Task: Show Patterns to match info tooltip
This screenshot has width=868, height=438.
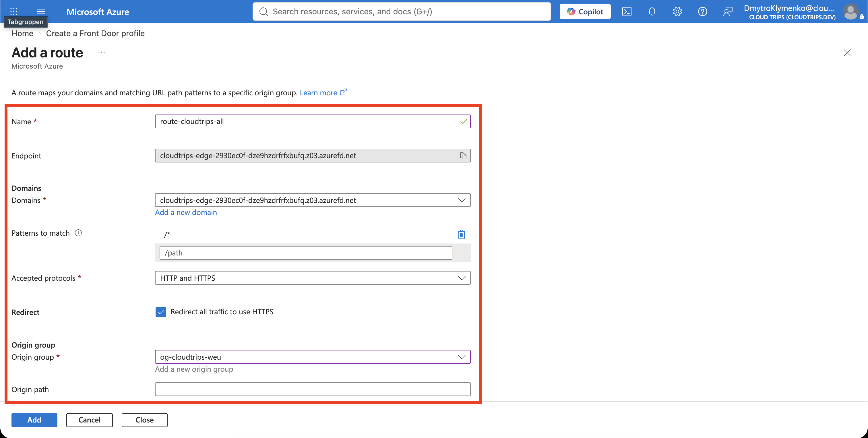Action: 78,233
